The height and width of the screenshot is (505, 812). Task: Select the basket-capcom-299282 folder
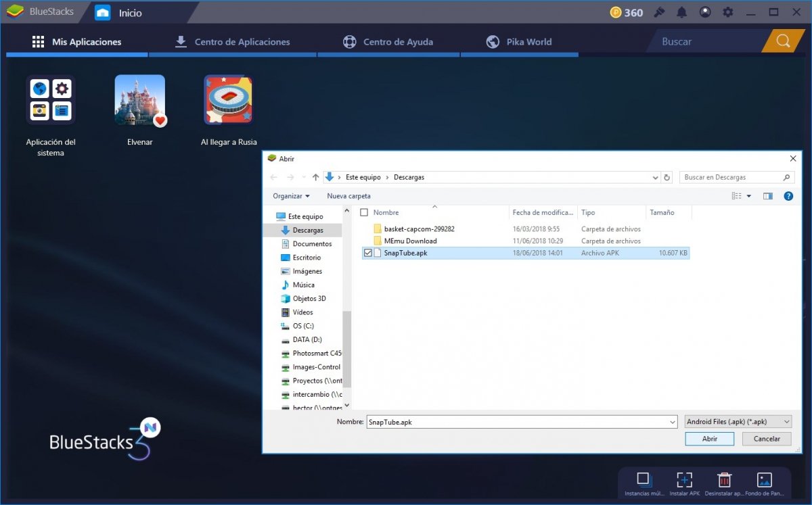(x=419, y=229)
